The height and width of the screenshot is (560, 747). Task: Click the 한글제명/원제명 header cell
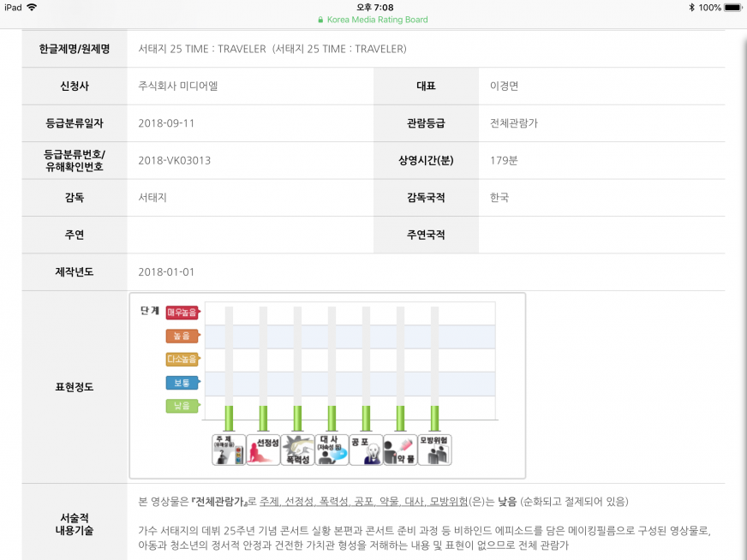click(x=75, y=49)
